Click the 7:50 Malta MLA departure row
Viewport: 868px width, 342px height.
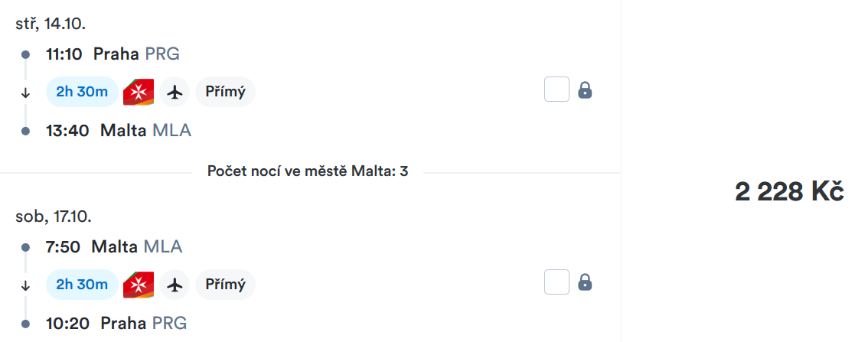coord(114,247)
